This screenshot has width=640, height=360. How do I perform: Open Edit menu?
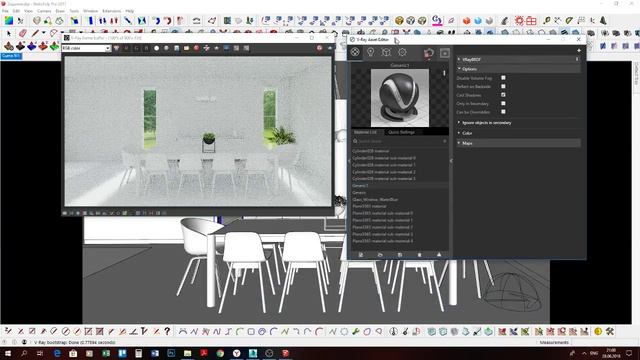point(16,11)
